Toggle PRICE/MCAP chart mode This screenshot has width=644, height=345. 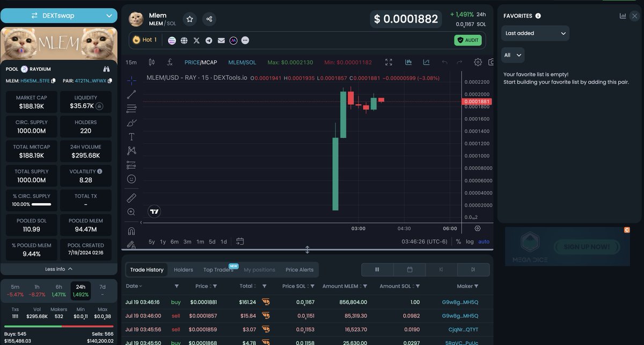(x=201, y=62)
